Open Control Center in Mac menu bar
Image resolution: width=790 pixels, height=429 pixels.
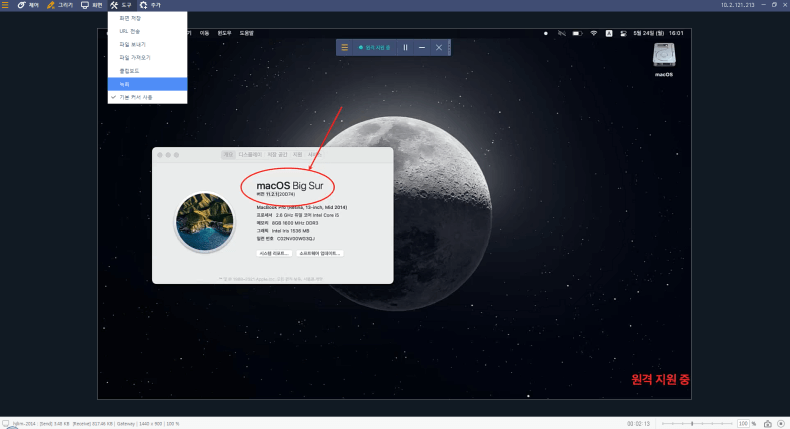[x=623, y=33]
